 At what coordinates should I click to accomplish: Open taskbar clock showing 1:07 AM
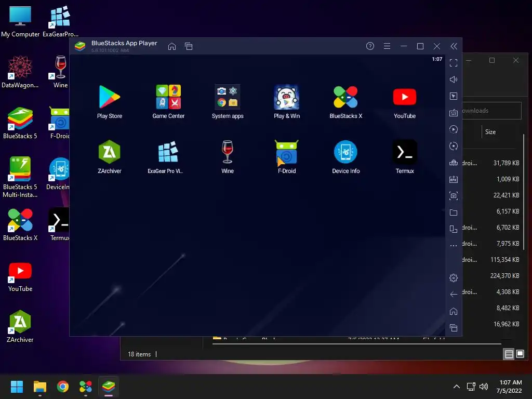(x=510, y=387)
